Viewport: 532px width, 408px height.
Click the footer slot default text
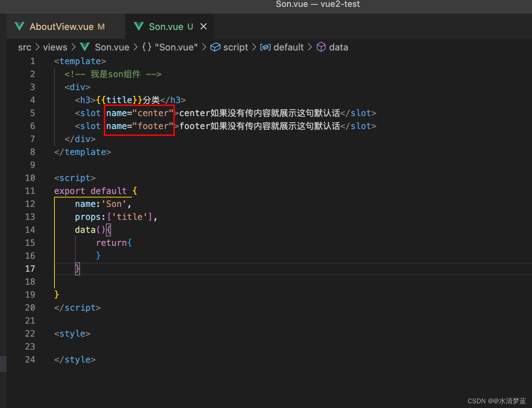pyautogui.click(x=260, y=126)
